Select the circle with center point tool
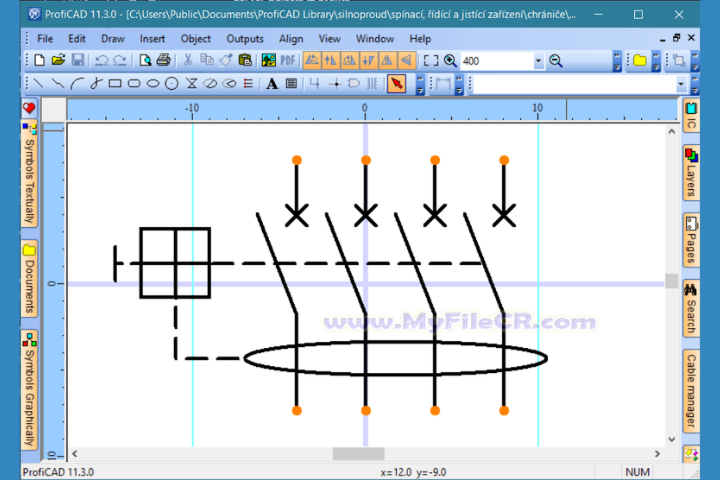Viewport: 720px width, 480px height. (x=172, y=84)
